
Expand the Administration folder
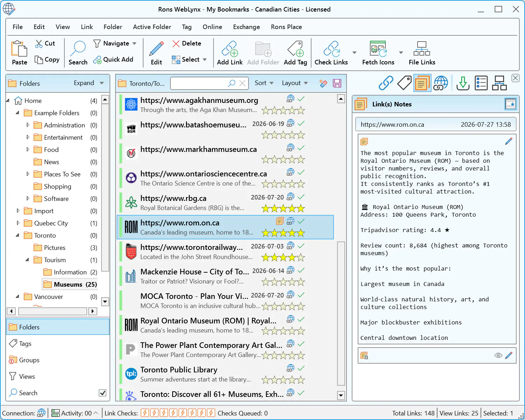(x=28, y=125)
